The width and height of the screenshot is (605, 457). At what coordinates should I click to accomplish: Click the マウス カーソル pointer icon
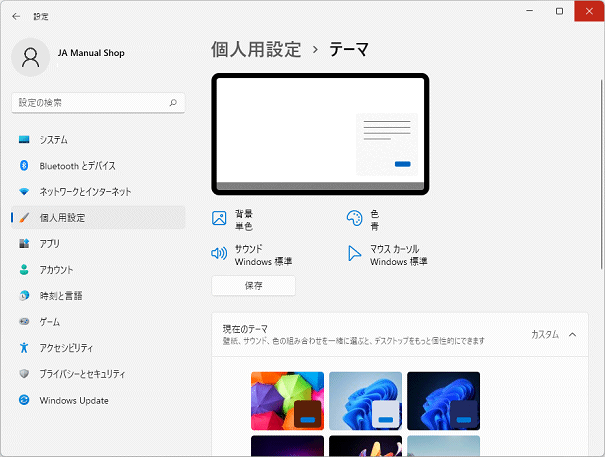(x=354, y=253)
